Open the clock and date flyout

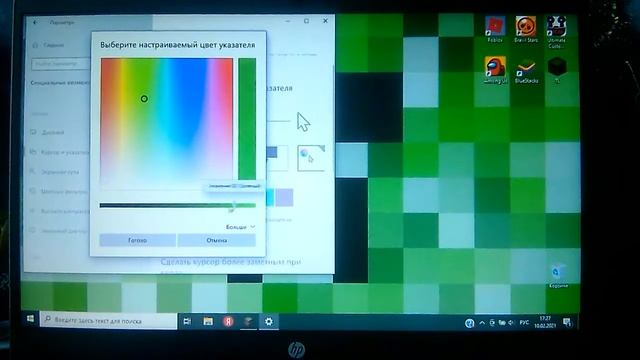click(545, 322)
